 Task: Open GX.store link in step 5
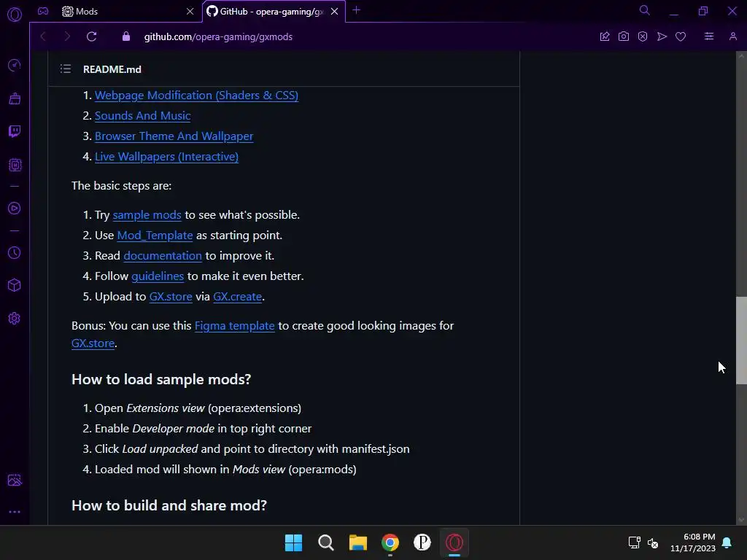click(x=171, y=297)
